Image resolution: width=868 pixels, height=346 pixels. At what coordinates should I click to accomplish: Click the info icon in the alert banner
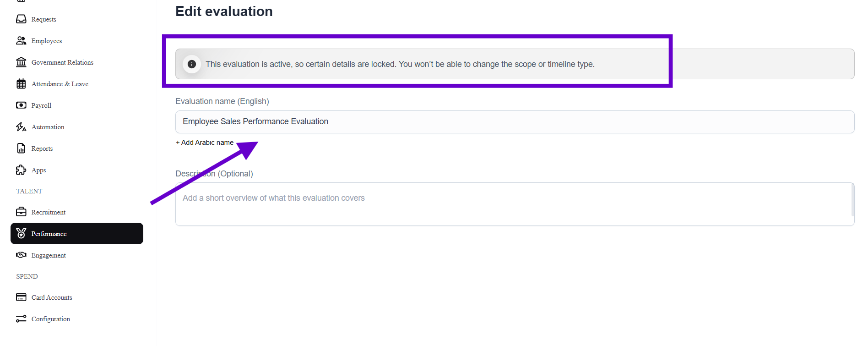[192, 64]
